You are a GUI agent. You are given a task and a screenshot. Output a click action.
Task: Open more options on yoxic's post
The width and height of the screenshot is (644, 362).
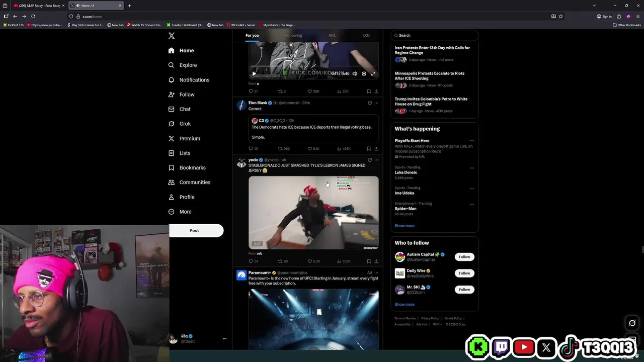[x=376, y=160]
